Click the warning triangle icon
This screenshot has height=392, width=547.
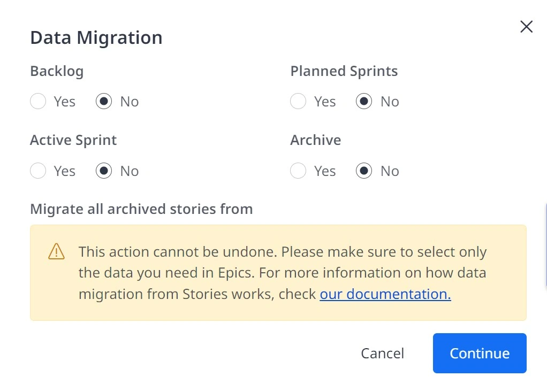pyautogui.click(x=57, y=251)
